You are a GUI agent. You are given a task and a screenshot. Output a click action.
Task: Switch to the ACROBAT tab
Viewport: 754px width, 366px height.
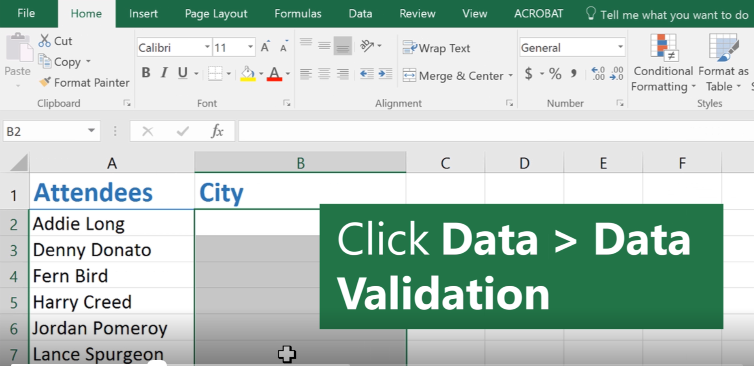click(539, 13)
